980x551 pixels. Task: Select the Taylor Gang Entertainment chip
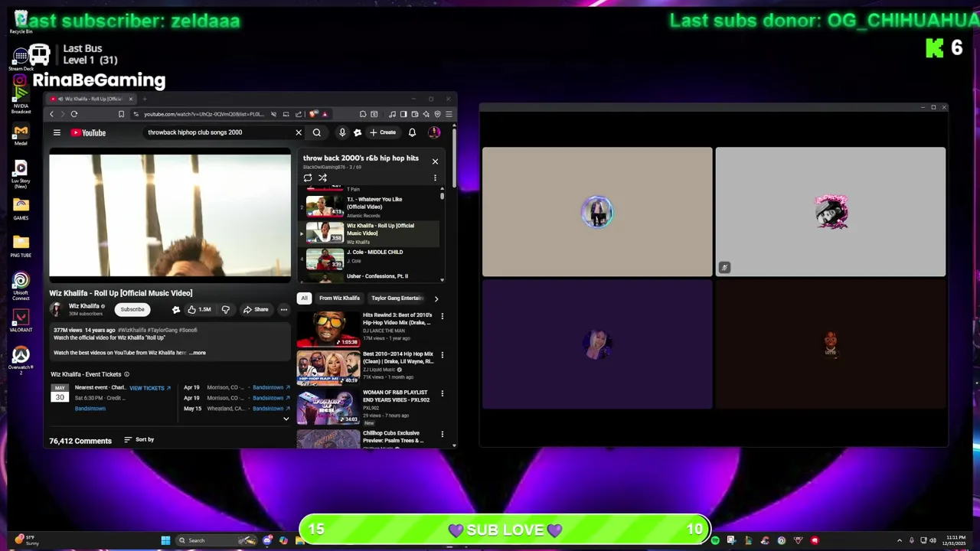click(397, 298)
